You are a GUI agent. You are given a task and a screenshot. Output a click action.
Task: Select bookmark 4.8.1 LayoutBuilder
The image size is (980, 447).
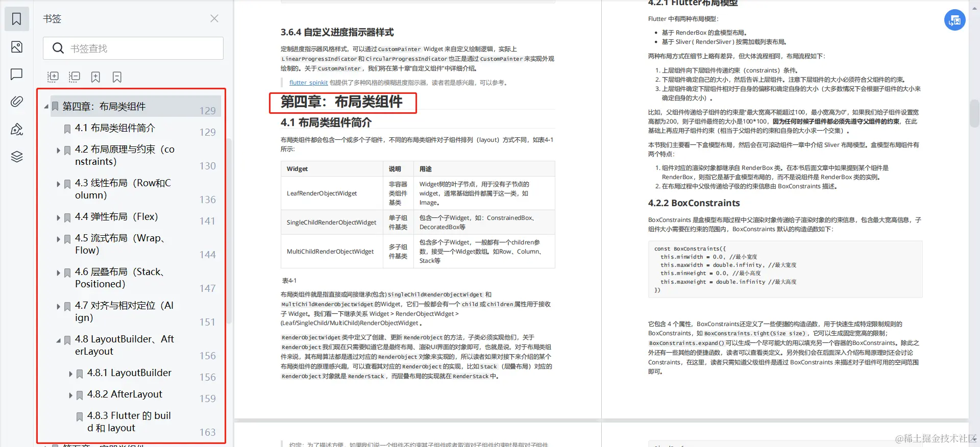[x=129, y=373]
